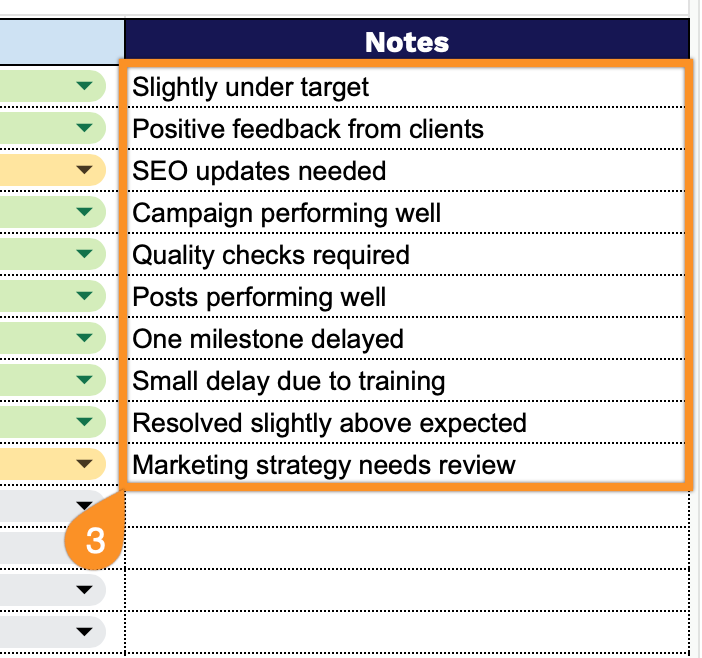The image size is (702, 658).
Task: Open the dropdown beside "Positive feedback from clients"
Action: pos(84,129)
